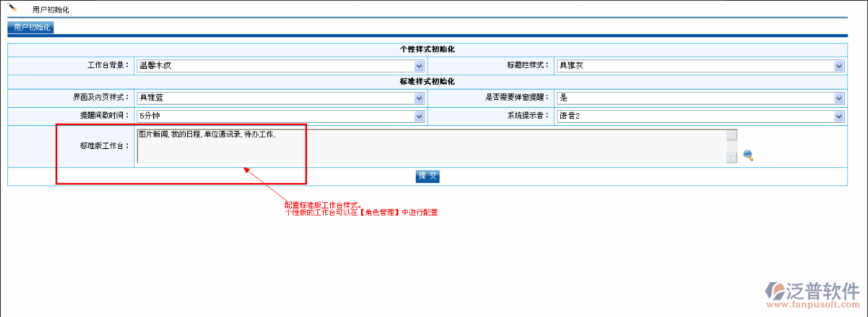Open the 系统提示音 dropdown showing 语音2
This screenshot has width=868, height=317.
[701, 116]
